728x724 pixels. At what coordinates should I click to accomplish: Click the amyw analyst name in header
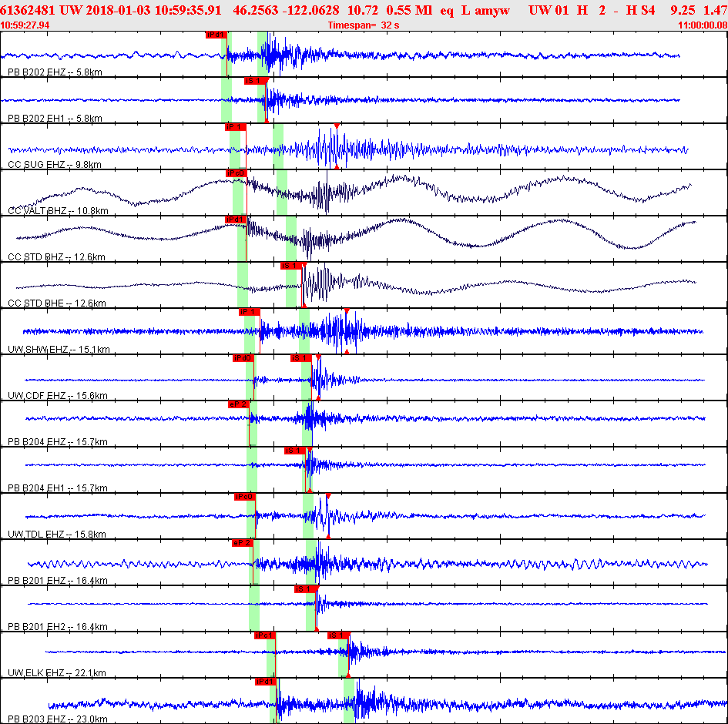click(x=491, y=10)
